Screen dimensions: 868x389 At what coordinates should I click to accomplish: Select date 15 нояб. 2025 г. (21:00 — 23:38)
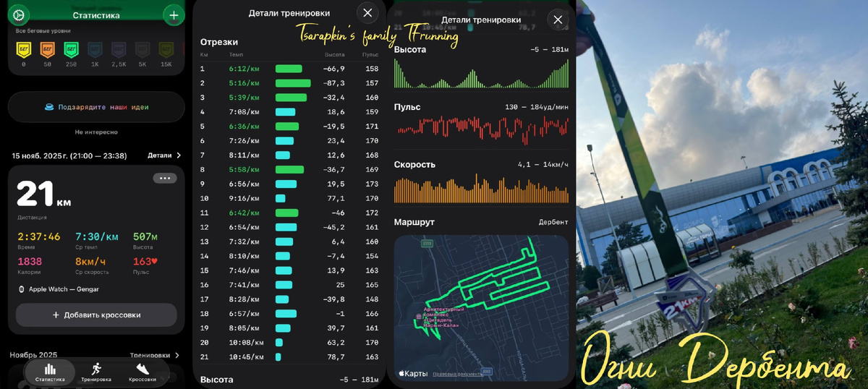tap(69, 155)
